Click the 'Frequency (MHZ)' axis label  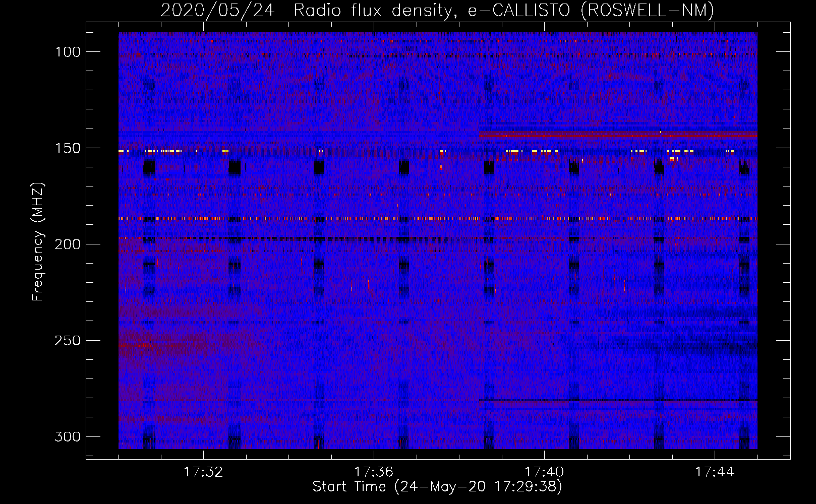click(x=38, y=241)
